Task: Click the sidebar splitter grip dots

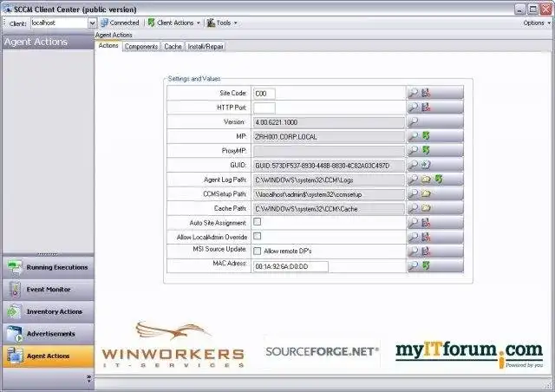Action: click(48, 254)
